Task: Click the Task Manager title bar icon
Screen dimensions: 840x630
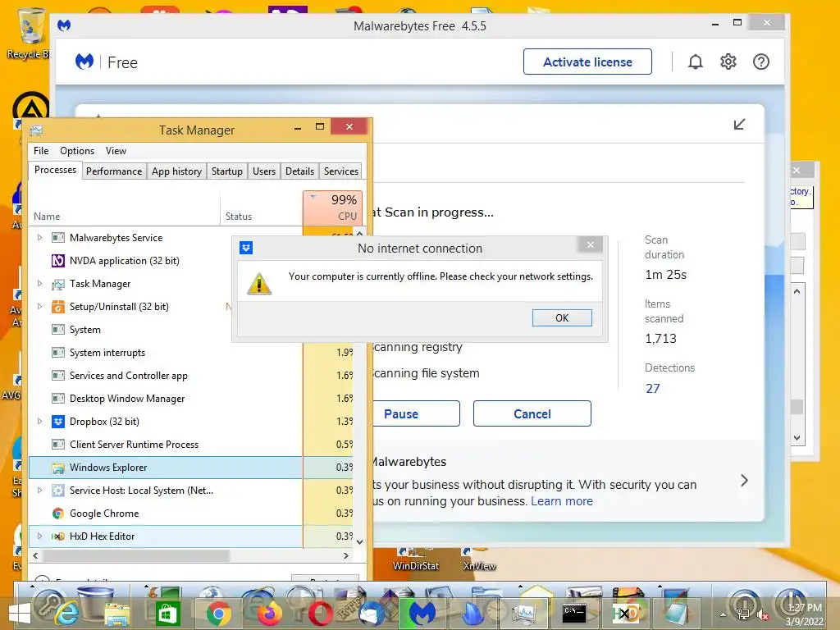Action: click(36, 130)
